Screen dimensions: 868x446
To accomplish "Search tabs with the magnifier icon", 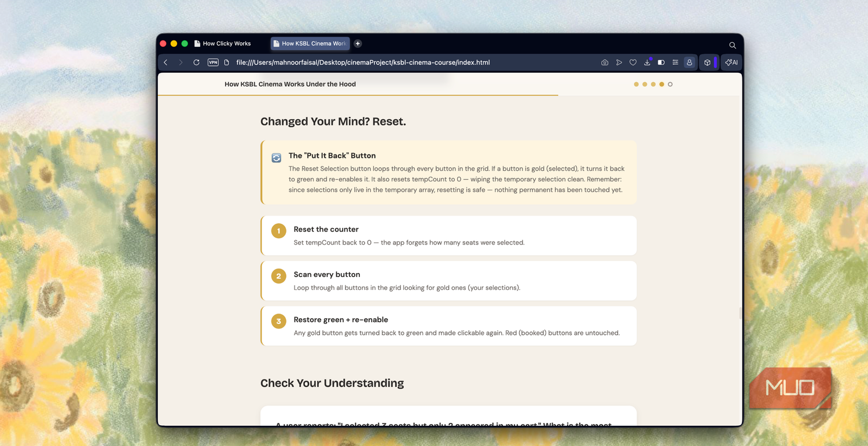I will click(x=733, y=45).
